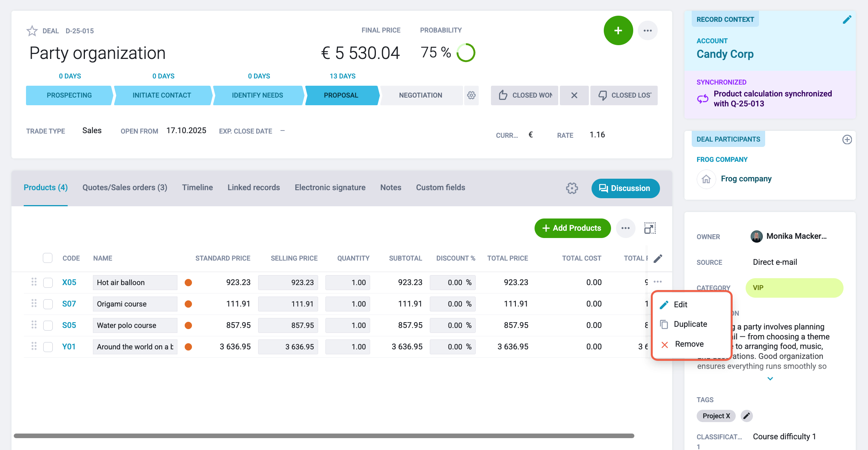Open the Source Direct e-mail field
The image size is (868, 450).
point(775,262)
